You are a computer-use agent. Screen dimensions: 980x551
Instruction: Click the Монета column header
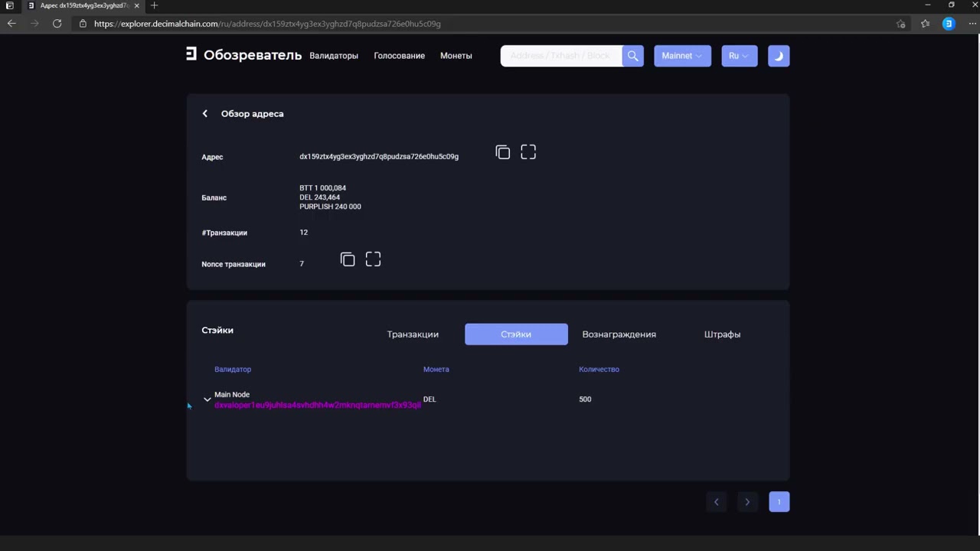tap(436, 370)
